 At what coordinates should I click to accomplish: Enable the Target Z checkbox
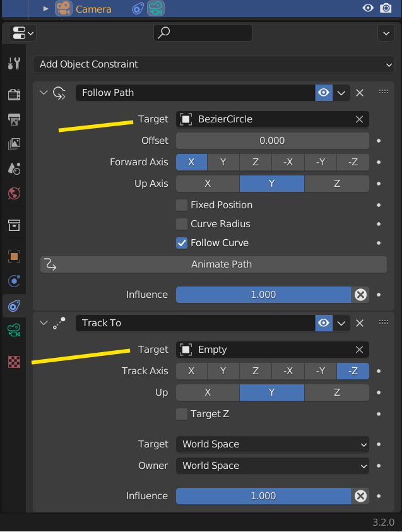tap(182, 414)
